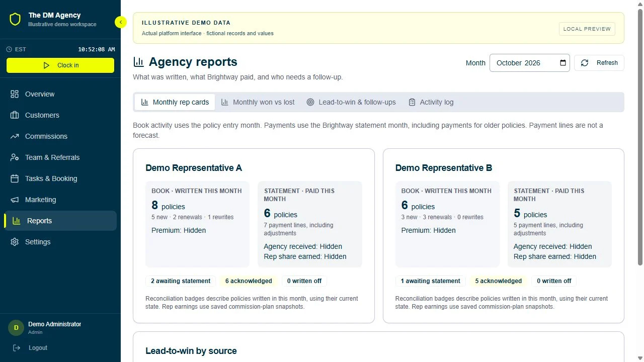Switch to Monthly rep cards tab
The image size is (644, 362).
(175, 102)
